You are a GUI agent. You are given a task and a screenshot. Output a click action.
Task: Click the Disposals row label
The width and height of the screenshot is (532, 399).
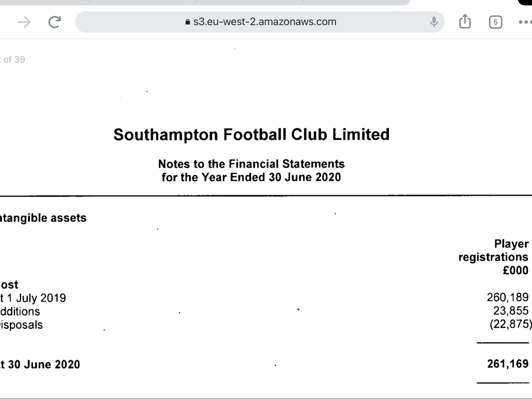tap(21, 325)
